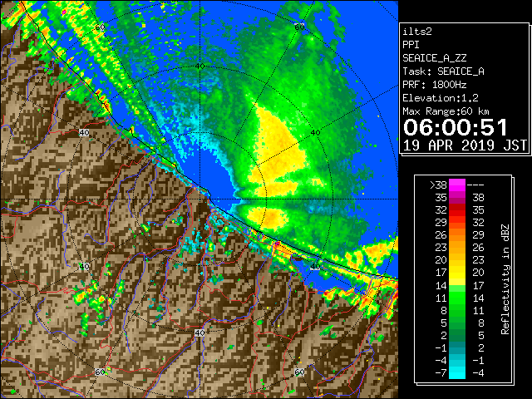This screenshot has height=399, width=532.
Task: Click the "ilts2" site label
Action: 417,32
